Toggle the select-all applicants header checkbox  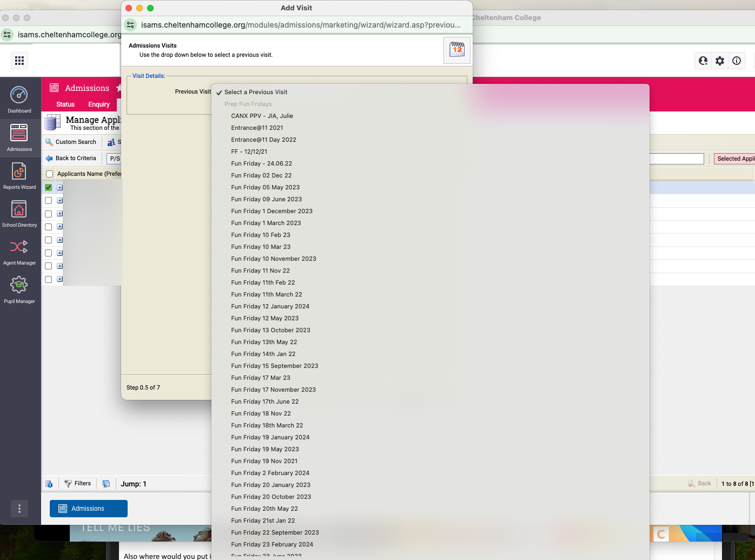50,174
